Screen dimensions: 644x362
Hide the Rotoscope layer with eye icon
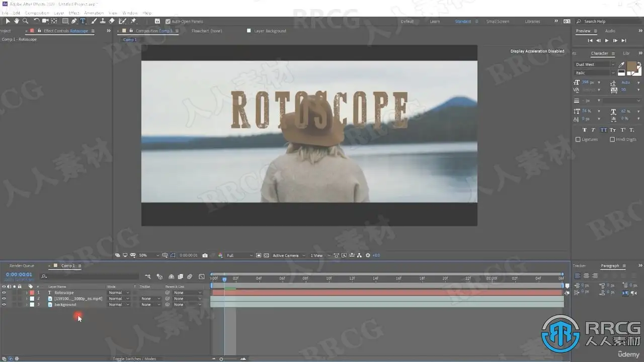4,293
